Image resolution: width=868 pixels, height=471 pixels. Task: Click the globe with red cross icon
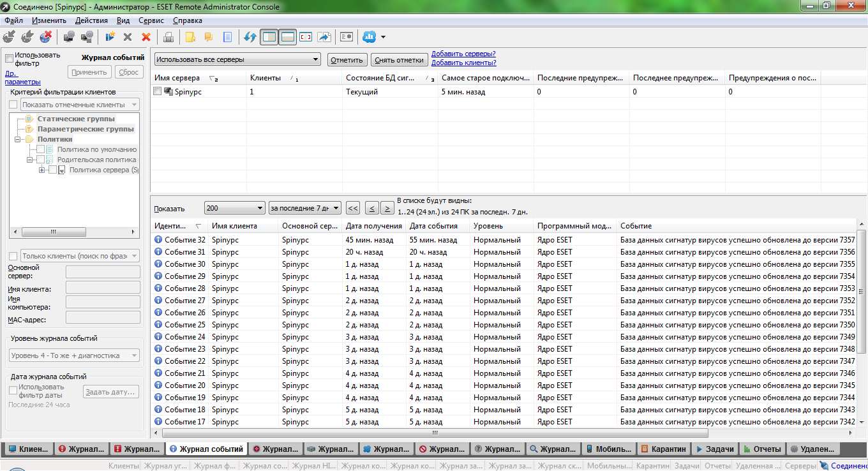click(46, 37)
